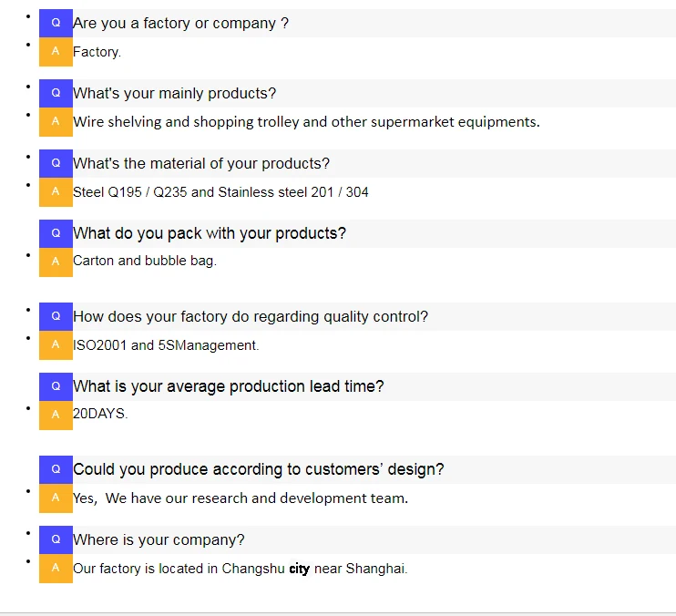Click Q badge for packing question

tap(56, 233)
